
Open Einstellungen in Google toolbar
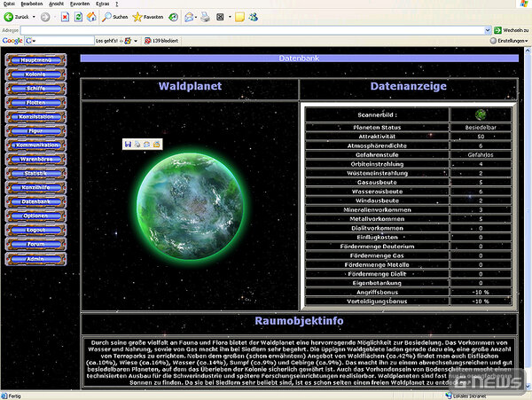point(509,41)
